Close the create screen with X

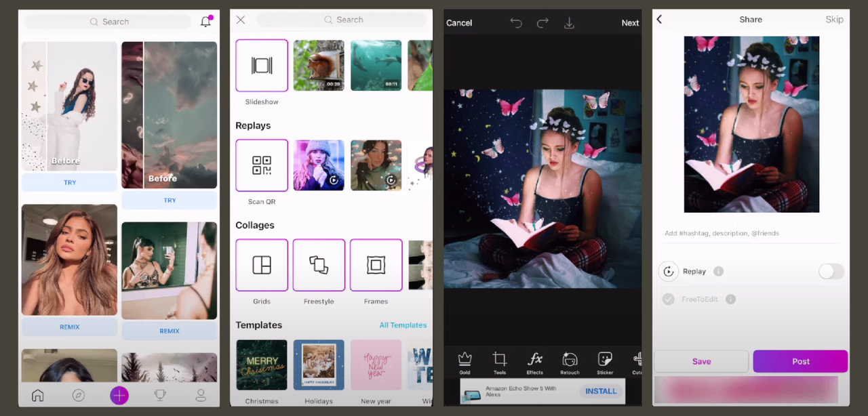(241, 20)
